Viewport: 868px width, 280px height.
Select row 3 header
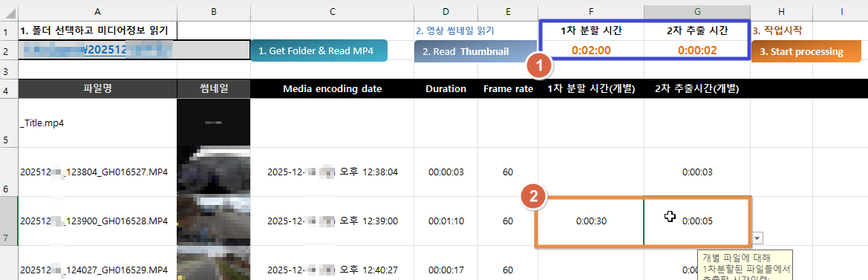9,70
